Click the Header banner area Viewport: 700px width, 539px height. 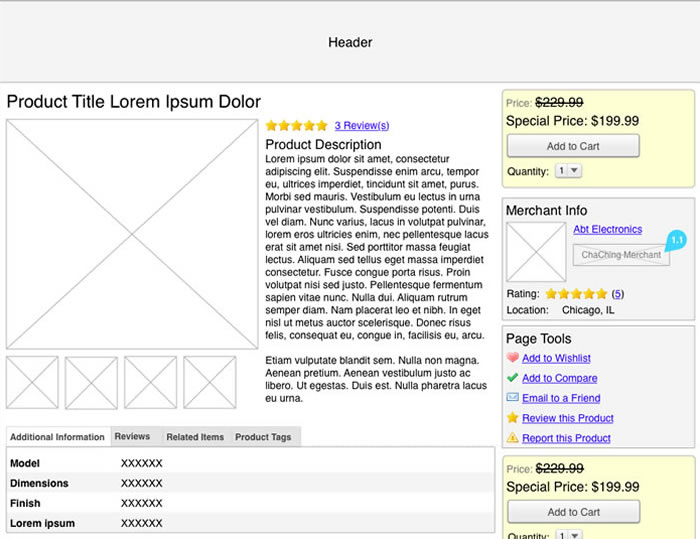click(x=350, y=42)
